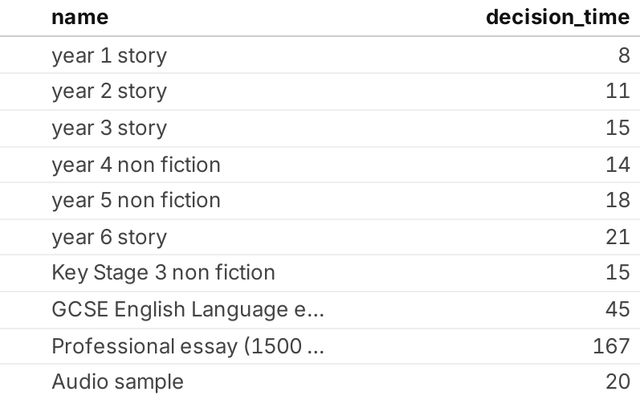
Task: Select the 'year 5 non fiction' row name
Action: click(x=136, y=200)
